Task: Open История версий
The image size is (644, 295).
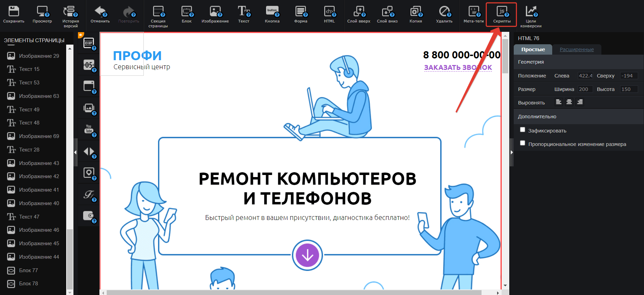Action: coord(71,16)
